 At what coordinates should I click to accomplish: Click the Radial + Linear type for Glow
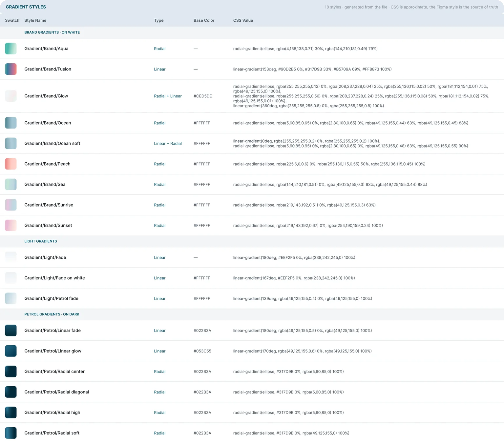[168, 96]
